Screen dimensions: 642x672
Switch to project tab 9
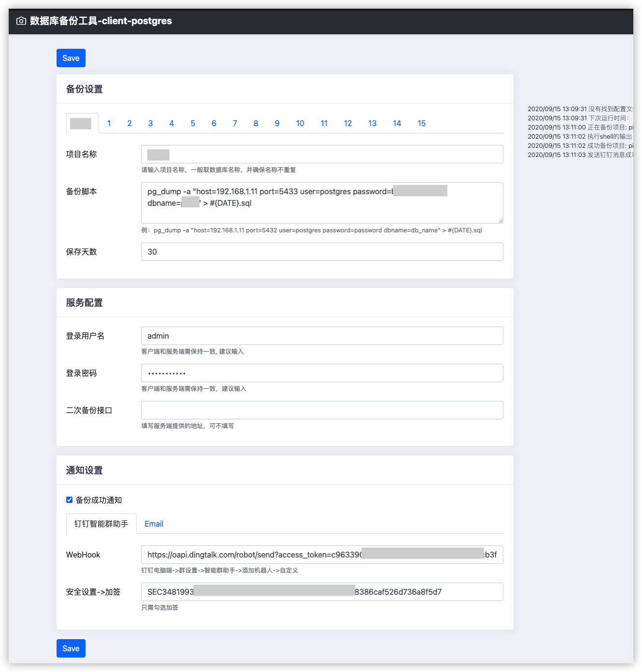pos(277,123)
